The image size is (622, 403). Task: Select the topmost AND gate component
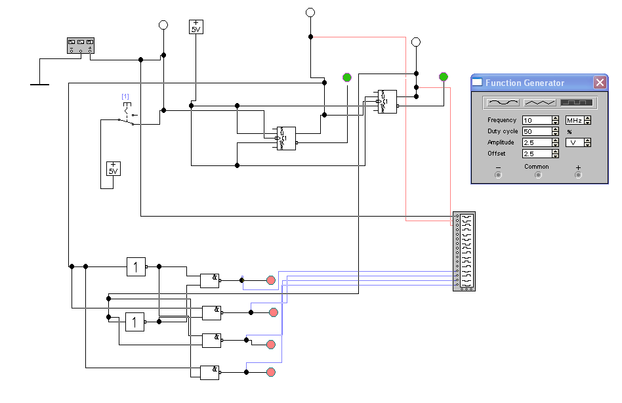(210, 280)
